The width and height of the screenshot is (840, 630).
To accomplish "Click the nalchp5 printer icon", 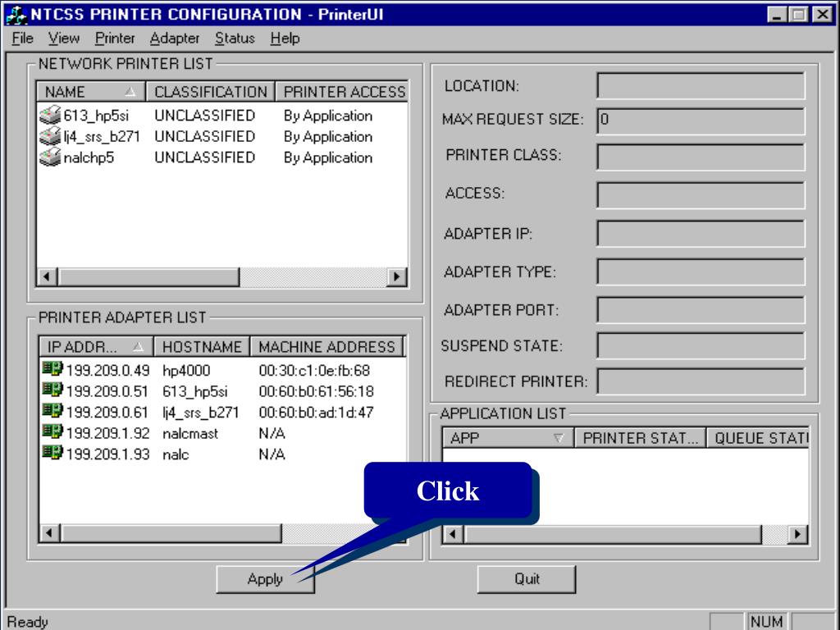I will [x=50, y=157].
